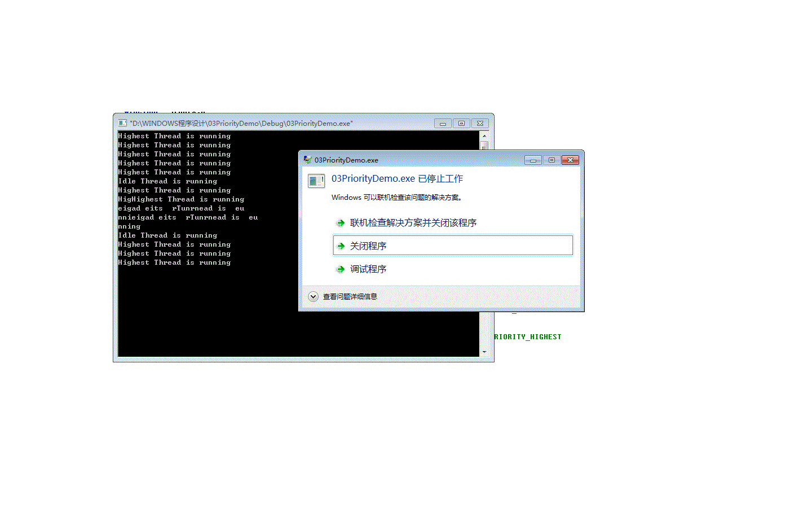Close the console window
812x508 pixels.
pos(480,124)
